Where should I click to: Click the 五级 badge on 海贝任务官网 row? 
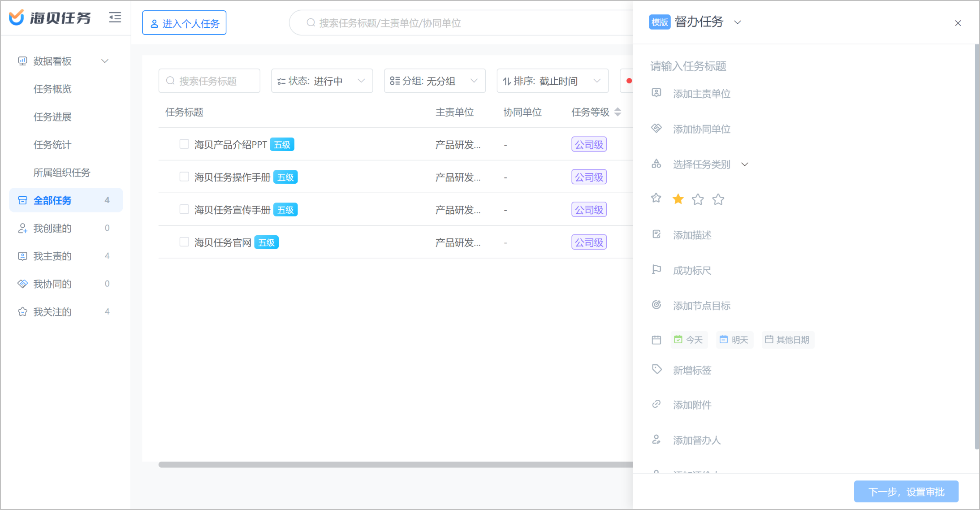266,242
